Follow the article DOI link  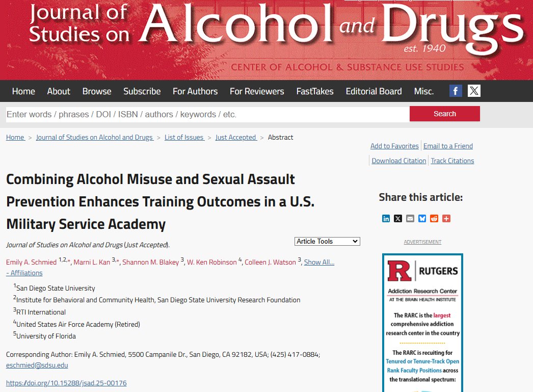[x=66, y=383]
